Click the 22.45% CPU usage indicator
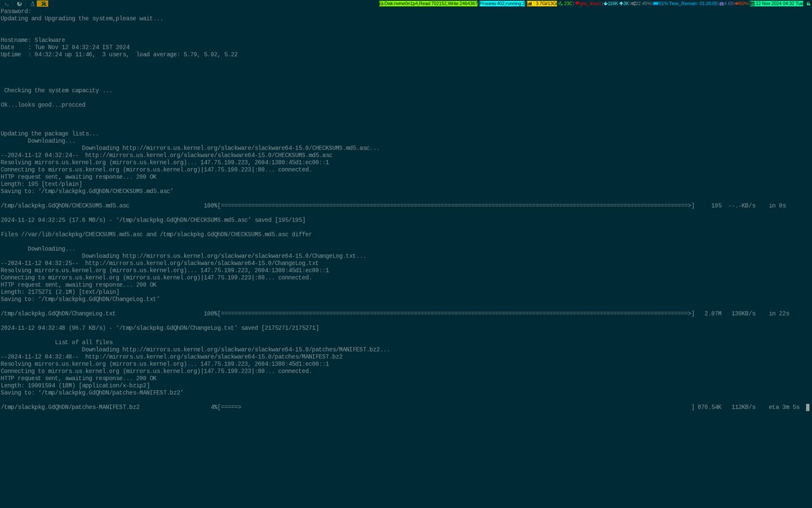 click(x=641, y=3)
